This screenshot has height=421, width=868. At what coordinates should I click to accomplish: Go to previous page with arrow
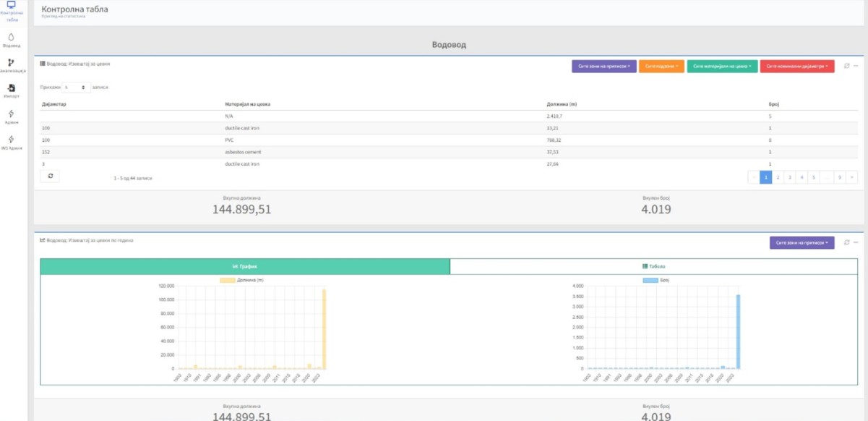click(754, 177)
